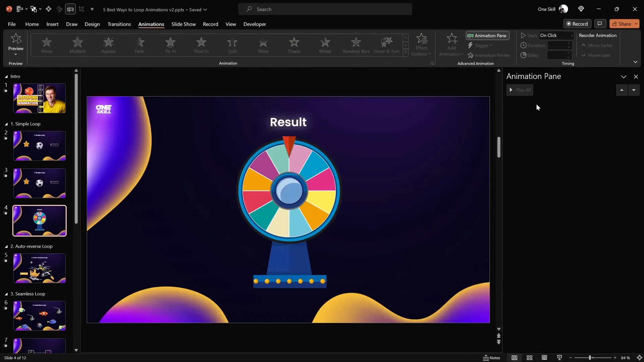
Task: Click the Animation Painter button
Action: click(x=489, y=55)
